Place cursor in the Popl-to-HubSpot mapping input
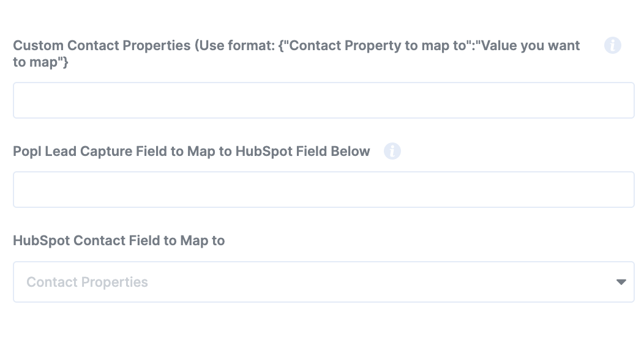 323,190
